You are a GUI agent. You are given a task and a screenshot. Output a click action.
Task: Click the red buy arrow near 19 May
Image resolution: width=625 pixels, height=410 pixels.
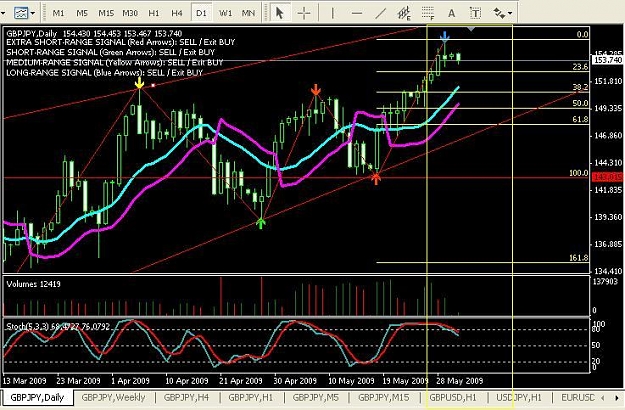pyautogui.click(x=375, y=179)
